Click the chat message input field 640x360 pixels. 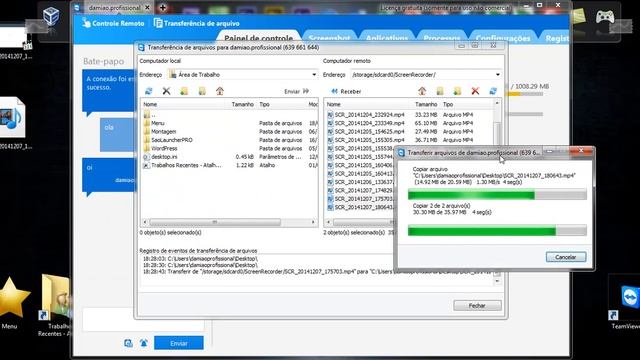pyautogui.click(x=143, y=319)
